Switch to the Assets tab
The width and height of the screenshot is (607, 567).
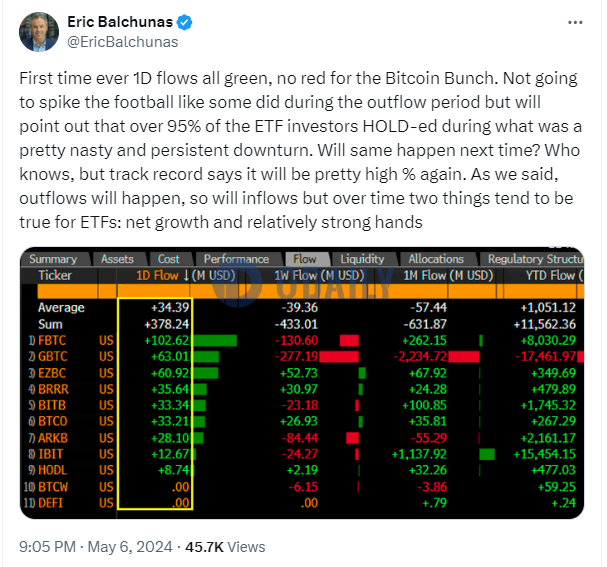point(117,259)
